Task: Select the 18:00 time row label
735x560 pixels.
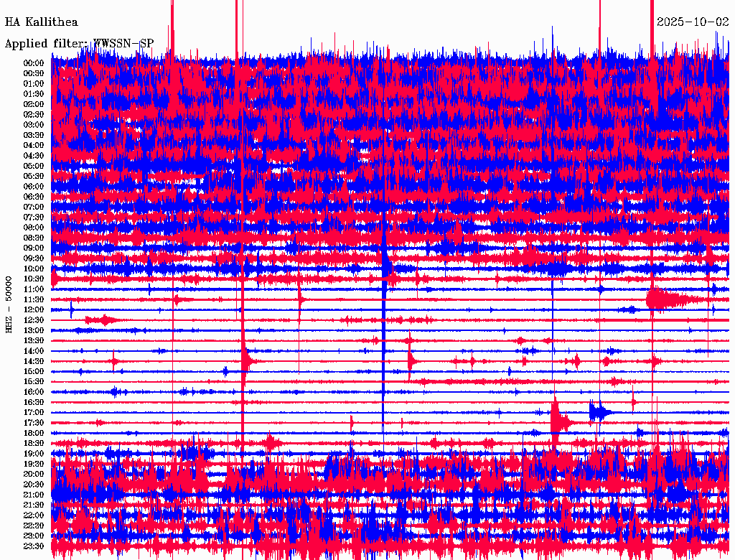Action: pos(33,434)
